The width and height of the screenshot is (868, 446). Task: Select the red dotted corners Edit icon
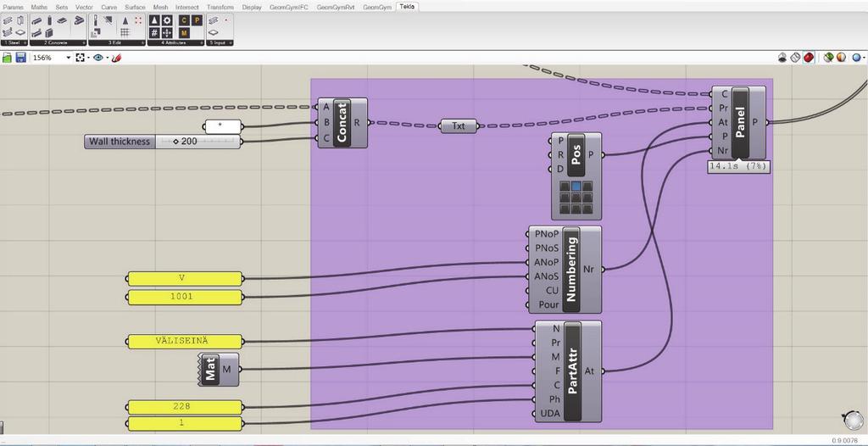click(138, 20)
